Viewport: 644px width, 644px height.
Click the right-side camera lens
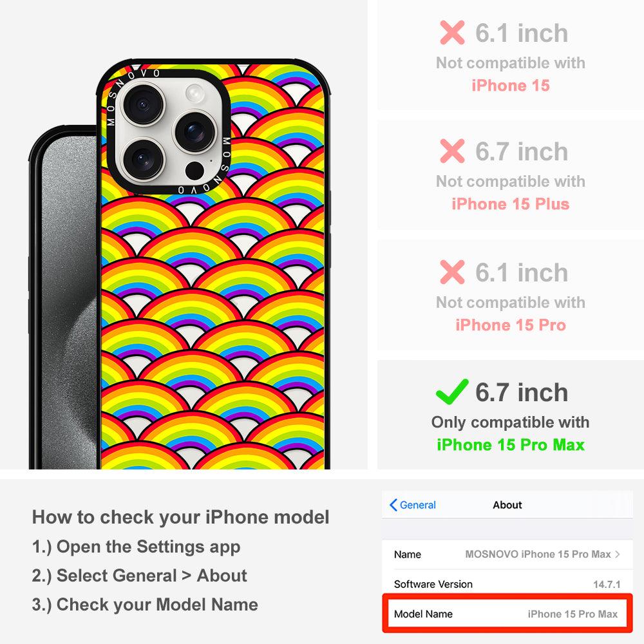coord(194,132)
